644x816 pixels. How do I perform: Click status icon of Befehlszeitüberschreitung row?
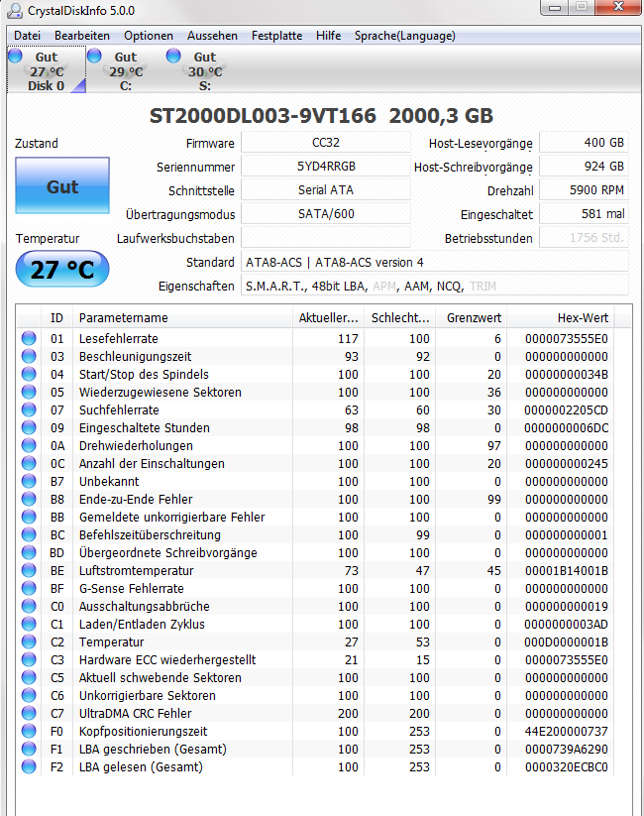click(29, 534)
